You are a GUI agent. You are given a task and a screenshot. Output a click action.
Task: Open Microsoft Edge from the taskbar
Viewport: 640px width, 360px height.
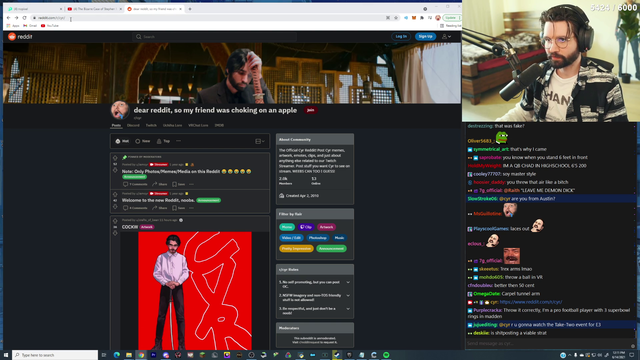[117, 355]
